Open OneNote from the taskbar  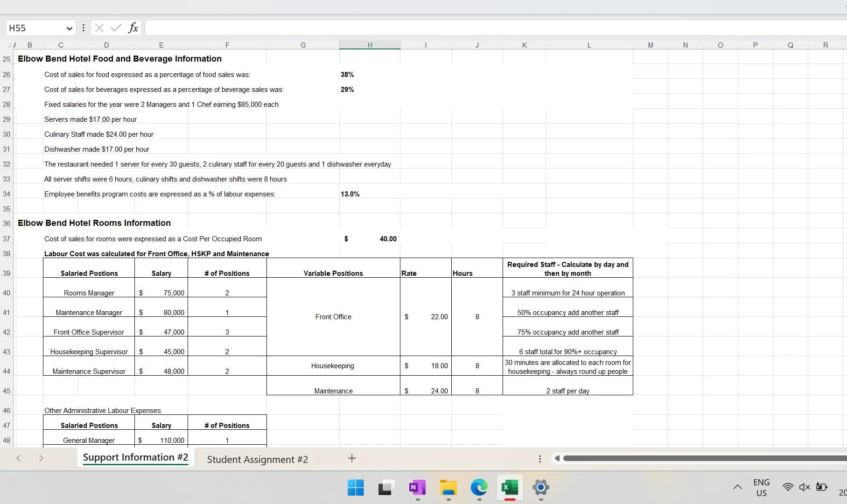point(417,488)
